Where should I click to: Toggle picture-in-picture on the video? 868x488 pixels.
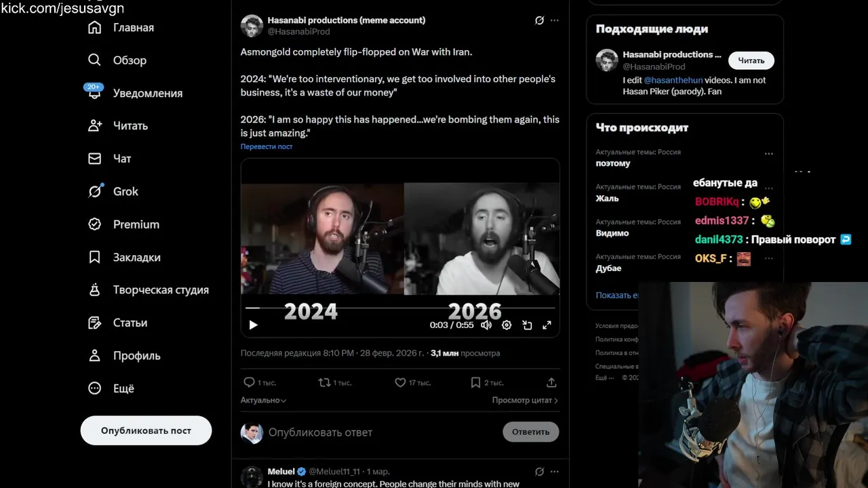click(x=527, y=325)
